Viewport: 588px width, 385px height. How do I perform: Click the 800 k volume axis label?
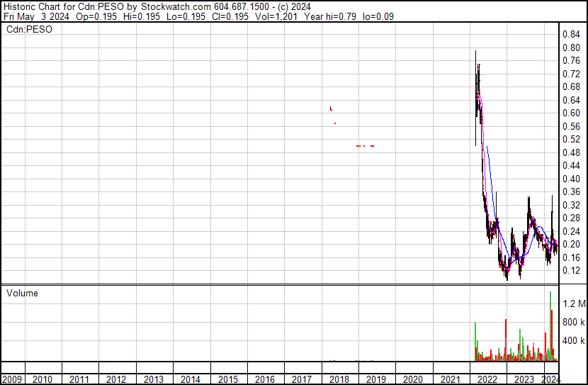point(573,323)
